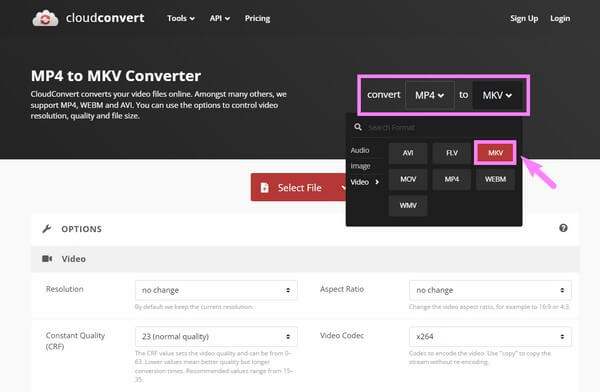The image size is (600, 392).
Task: Choose MP4 format in the list
Action: pos(452,179)
